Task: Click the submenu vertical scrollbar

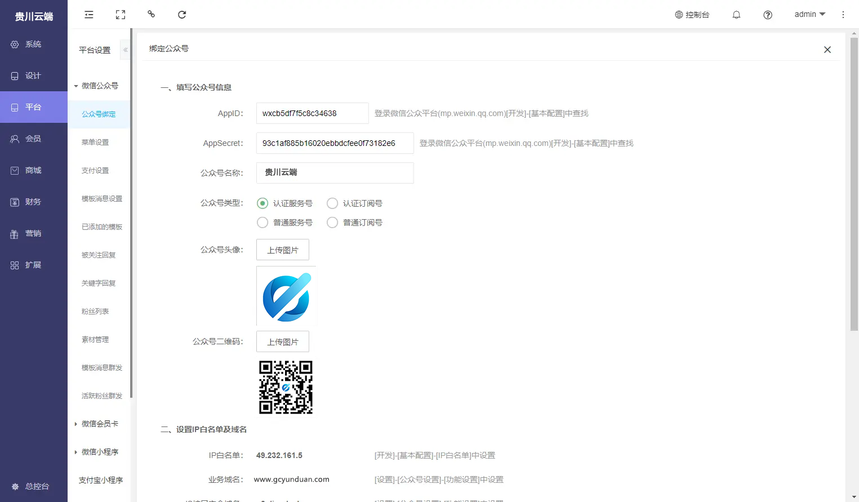Action: 131,214
